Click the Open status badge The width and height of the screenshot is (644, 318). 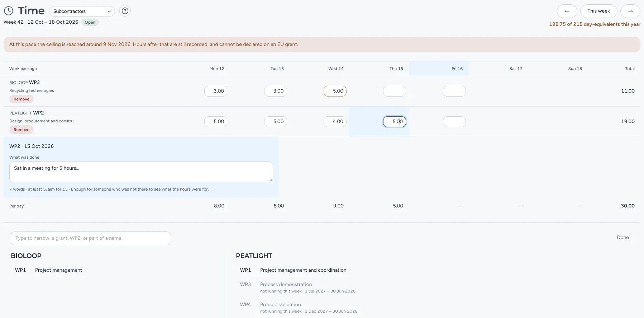click(x=90, y=22)
